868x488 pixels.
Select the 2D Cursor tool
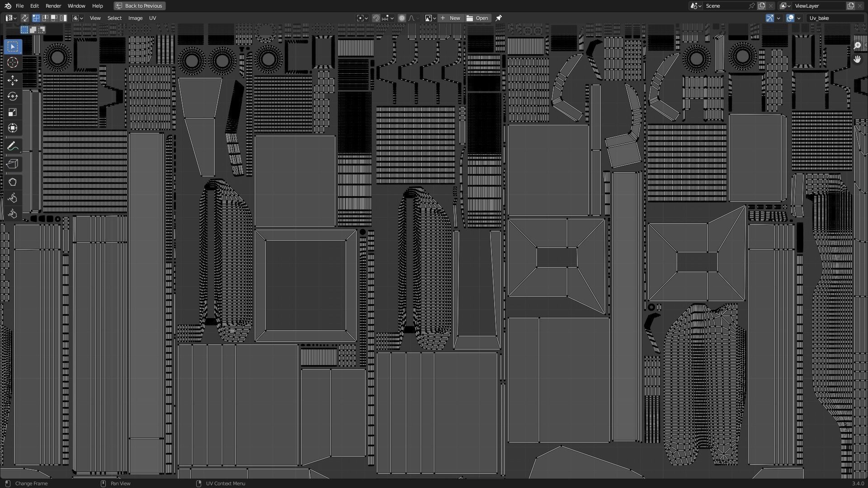[13, 62]
